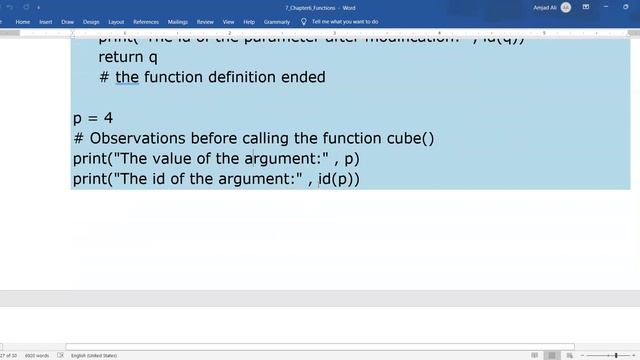640x360 pixels.
Task: Open the Home ribbon tab
Action: 22,22
